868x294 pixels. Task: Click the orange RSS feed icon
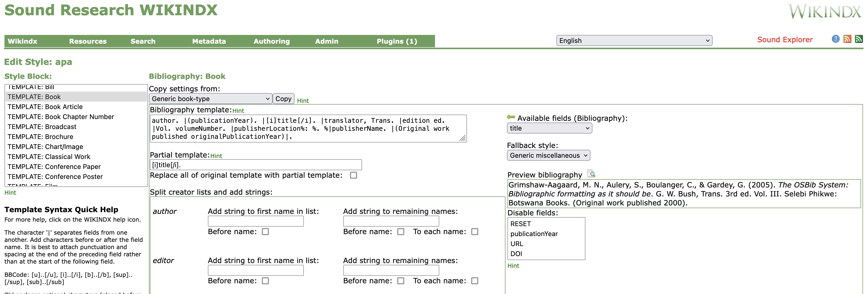tap(847, 39)
